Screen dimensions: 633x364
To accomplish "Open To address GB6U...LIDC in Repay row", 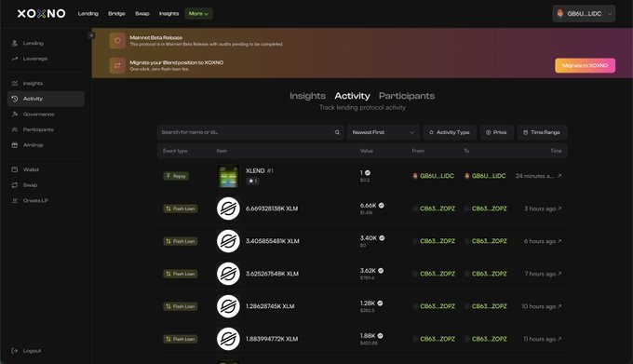I will tap(489, 176).
